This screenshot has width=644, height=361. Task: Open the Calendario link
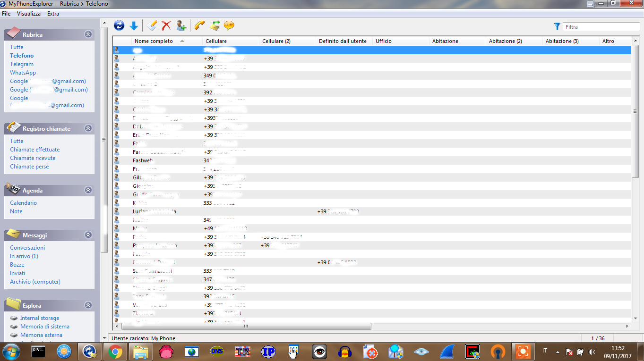(23, 203)
